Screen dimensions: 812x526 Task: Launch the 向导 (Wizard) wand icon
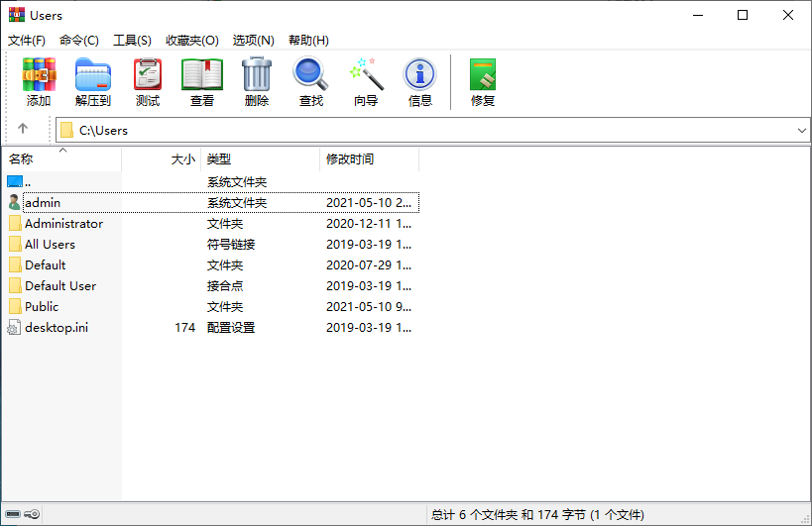point(366,81)
